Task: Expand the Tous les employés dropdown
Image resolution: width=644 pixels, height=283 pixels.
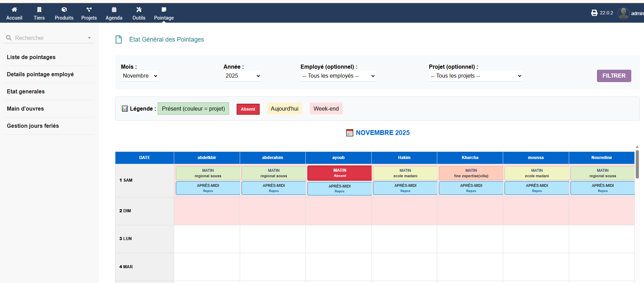Action: coord(338,76)
